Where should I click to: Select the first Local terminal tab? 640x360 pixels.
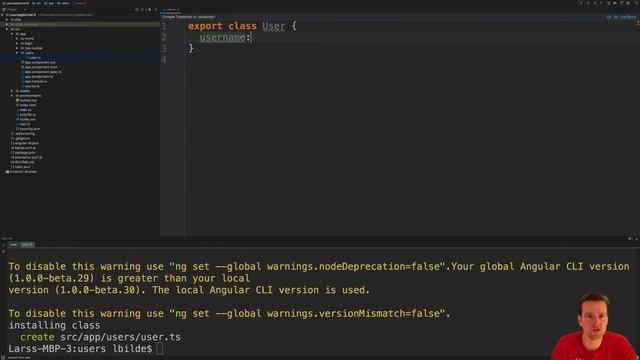pos(13,244)
